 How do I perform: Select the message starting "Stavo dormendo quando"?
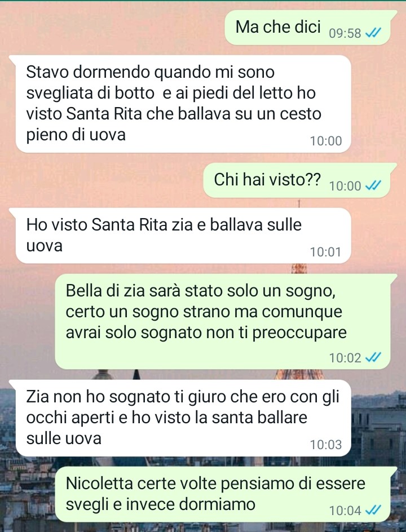pyautogui.click(x=182, y=104)
